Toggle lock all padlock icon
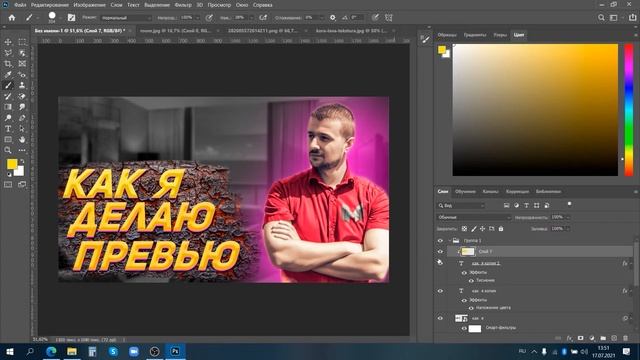 point(501,229)
